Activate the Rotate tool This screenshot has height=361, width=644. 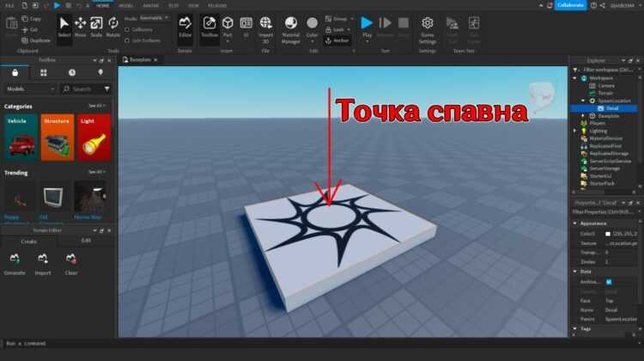click(113, 28)
